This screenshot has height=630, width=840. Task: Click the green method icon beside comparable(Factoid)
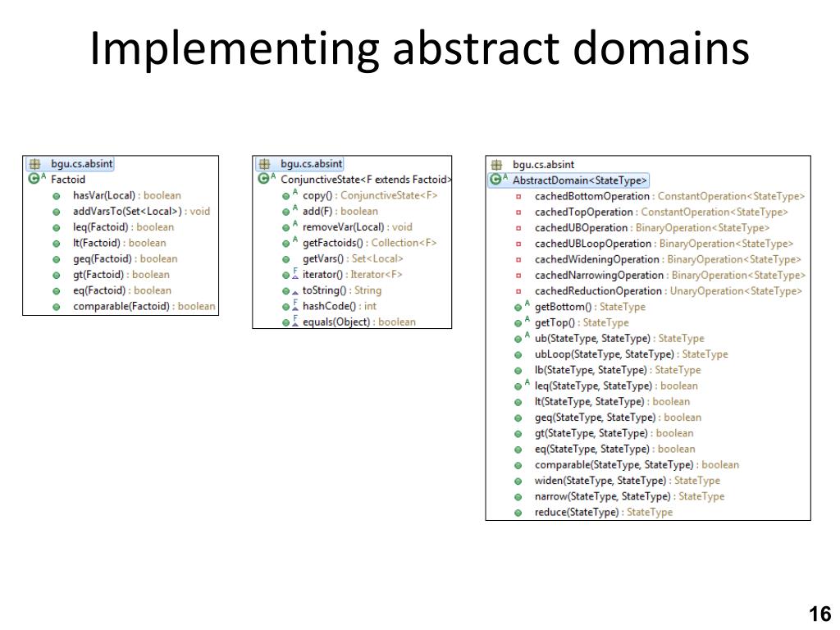pyautogui.click(x=57, y=307)
